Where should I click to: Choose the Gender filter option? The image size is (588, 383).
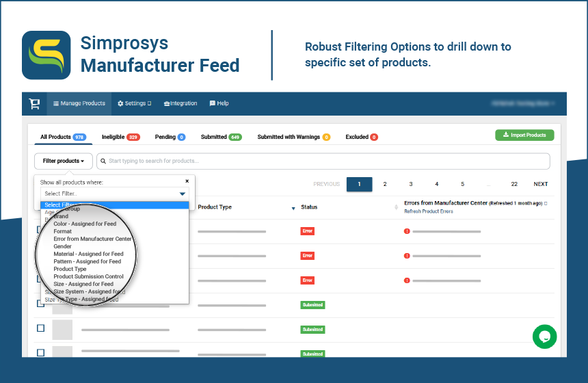[x=62, y=246]
